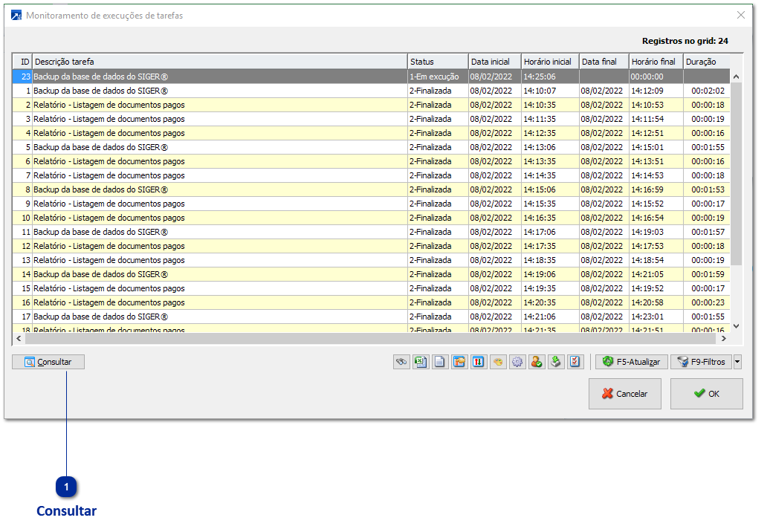770x532 pixels.
Task: Click the binoculars search icon
Action: (401, 362)
